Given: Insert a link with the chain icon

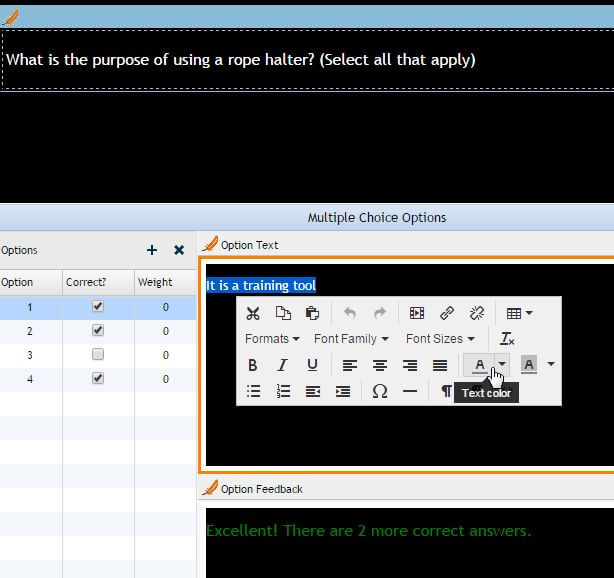Looking at the screenshot, I should click(x=447, y=313).
